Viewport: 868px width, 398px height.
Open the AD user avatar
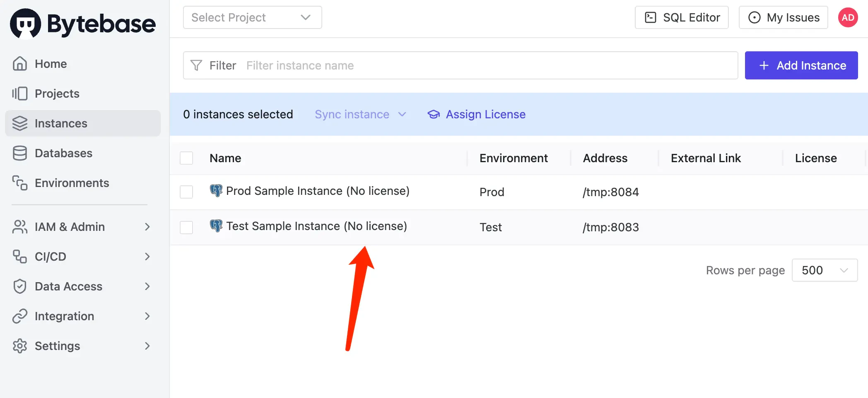click(x=848, y=17)
